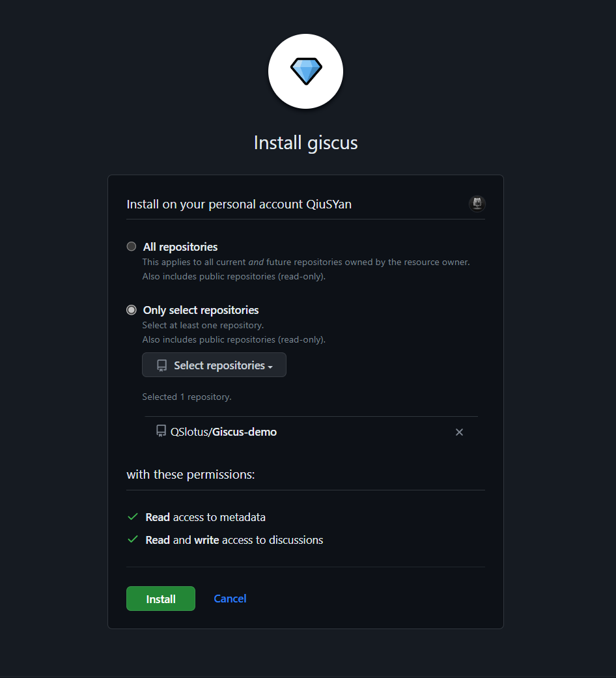Click the caret arrow on Select repositories
616x678 pixels.
point(270,367)
